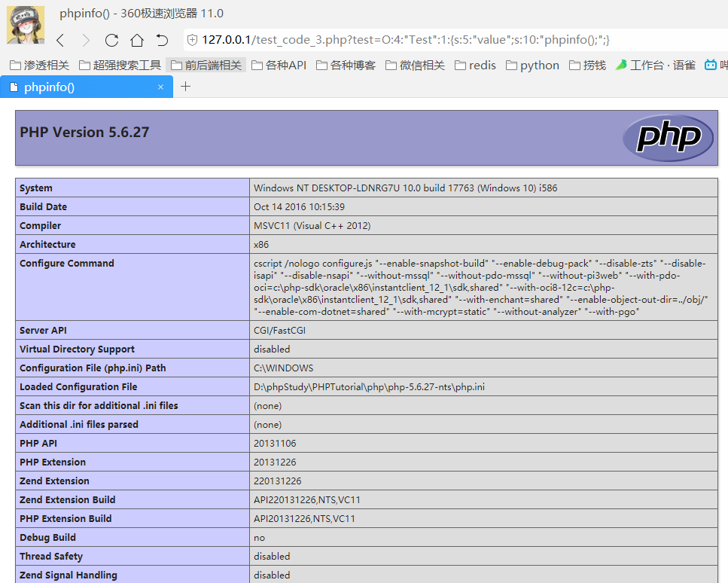
Task: Click the user avatar picture
Action: pos(26,25)
